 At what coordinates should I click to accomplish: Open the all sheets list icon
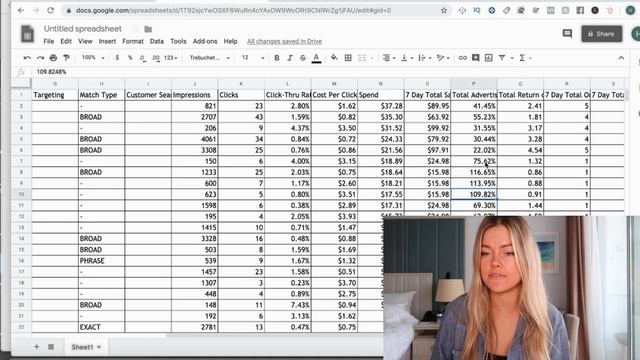51,347
